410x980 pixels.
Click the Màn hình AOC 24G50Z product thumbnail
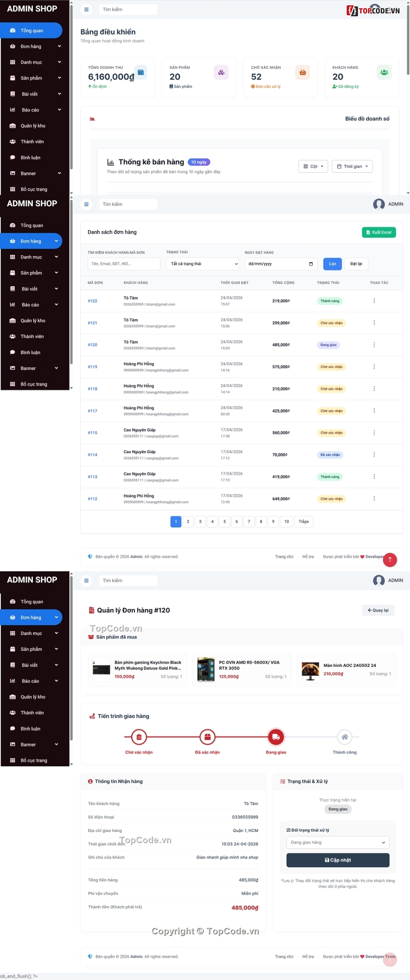310,669
